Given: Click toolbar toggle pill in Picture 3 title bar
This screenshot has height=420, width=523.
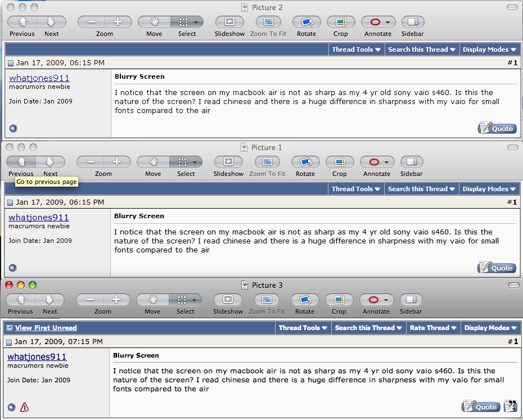Looking at the screenshot, I should click(513, 285).
